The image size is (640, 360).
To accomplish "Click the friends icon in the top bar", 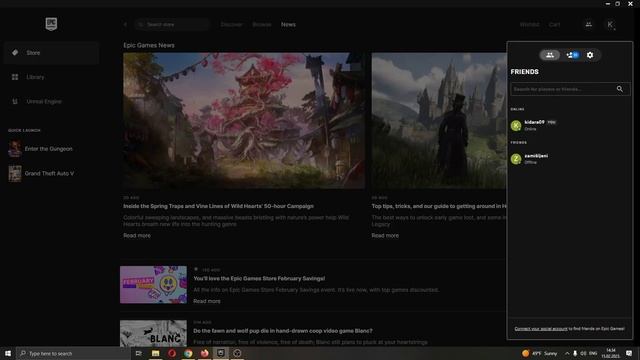I will [589, 24].
